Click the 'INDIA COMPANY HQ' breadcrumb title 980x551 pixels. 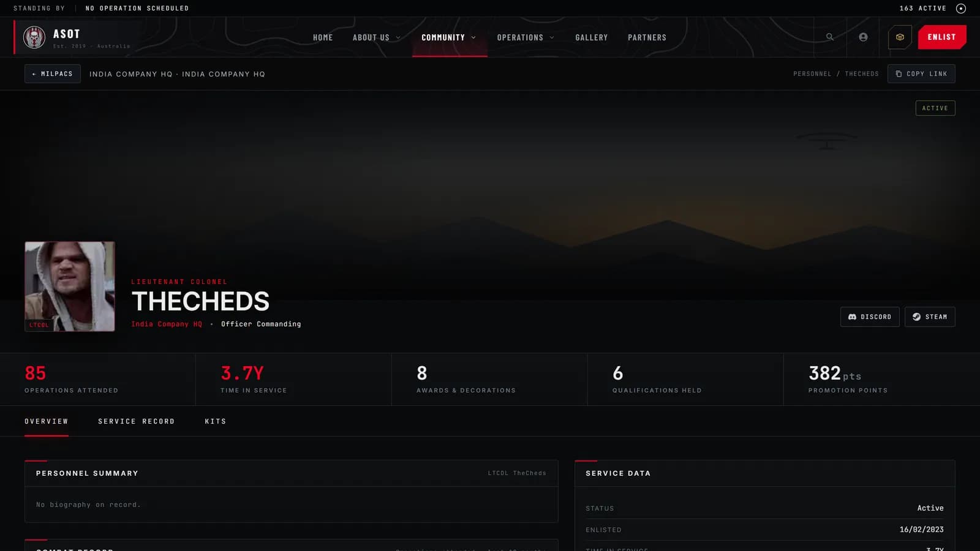(x=177, y=74)
